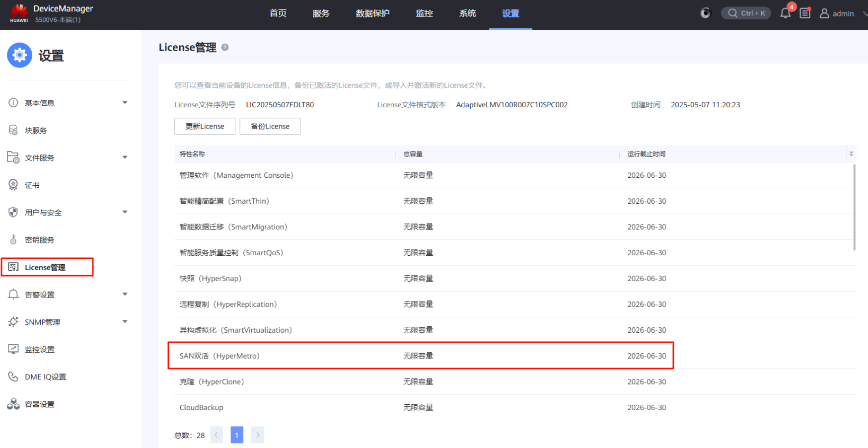Click the notification bell icon

click(785, 13)
